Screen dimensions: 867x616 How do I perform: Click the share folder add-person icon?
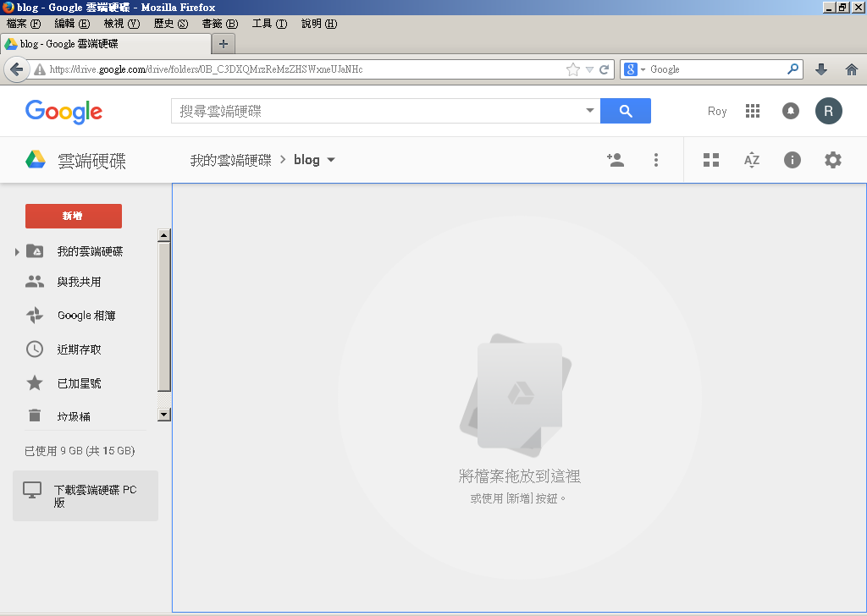click(615, 160)
